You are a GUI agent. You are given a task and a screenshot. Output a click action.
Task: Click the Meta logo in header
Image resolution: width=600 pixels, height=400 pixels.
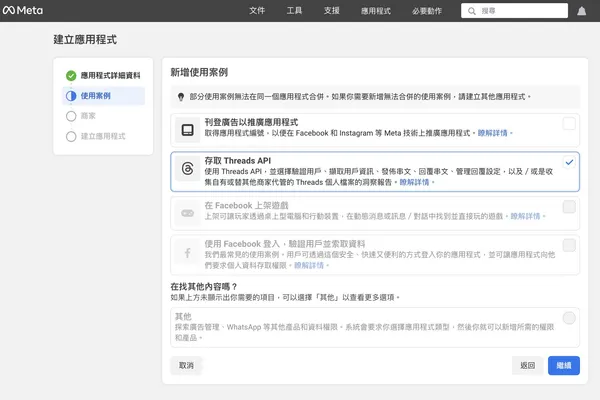coord(23,10)
